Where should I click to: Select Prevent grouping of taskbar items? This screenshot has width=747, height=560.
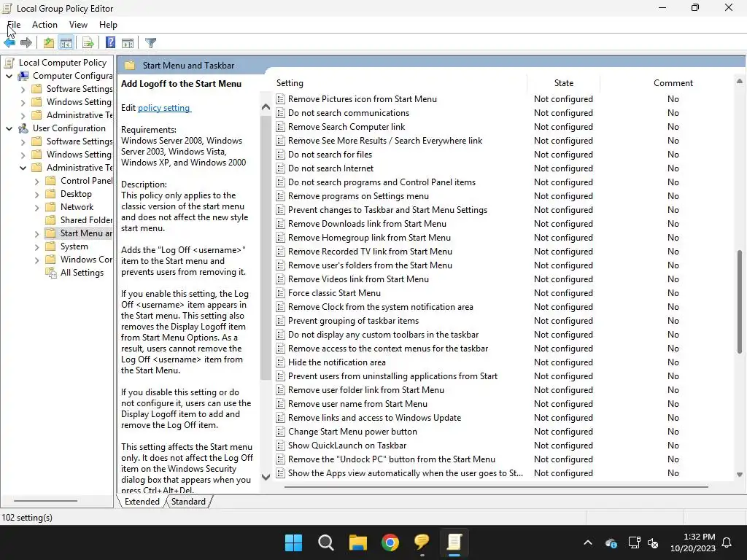[353, 321]
